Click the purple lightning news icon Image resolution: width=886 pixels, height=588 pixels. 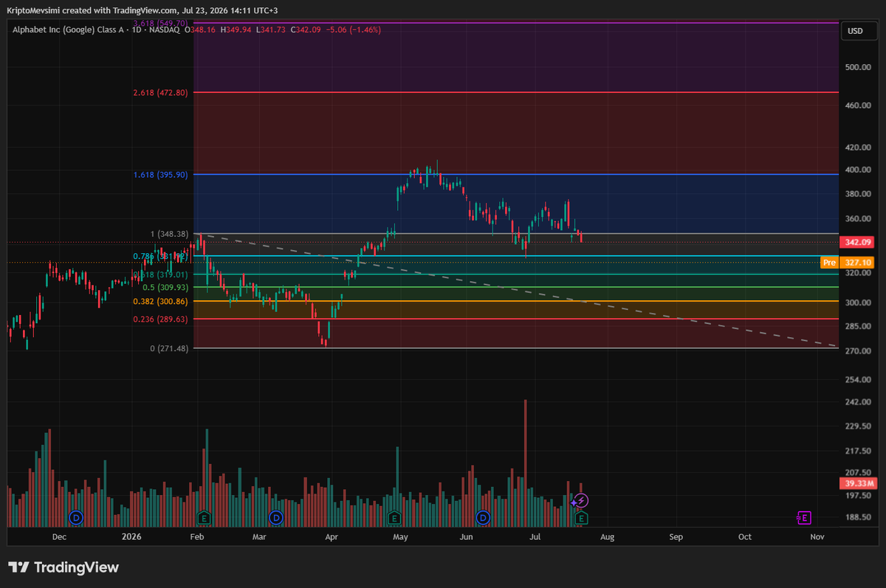(580, 501)
